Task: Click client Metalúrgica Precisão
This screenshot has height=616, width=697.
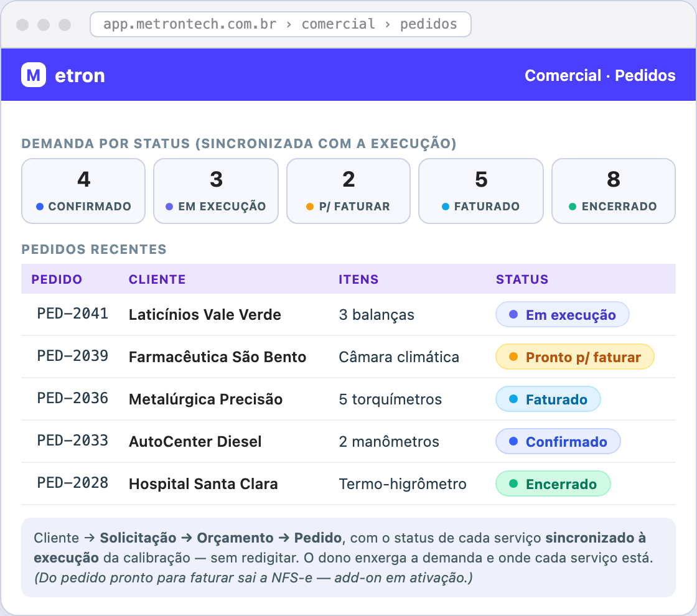Action: click(205, 399)
